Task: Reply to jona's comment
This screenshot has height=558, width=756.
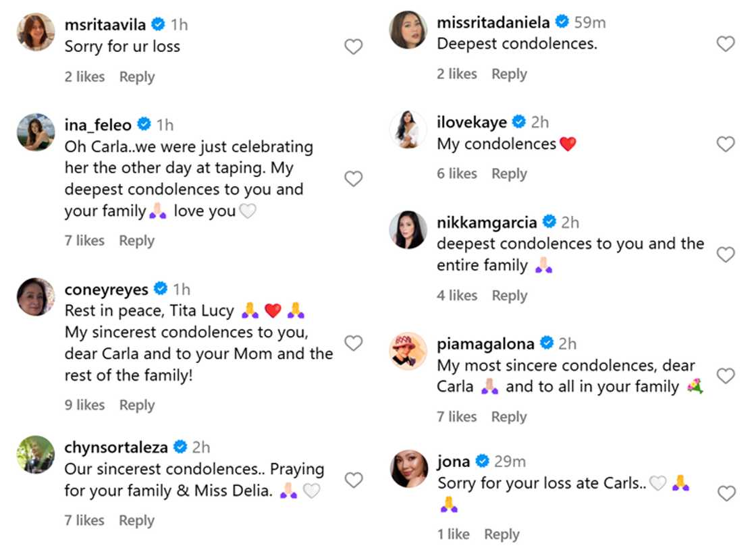Action: coord(502,535)
